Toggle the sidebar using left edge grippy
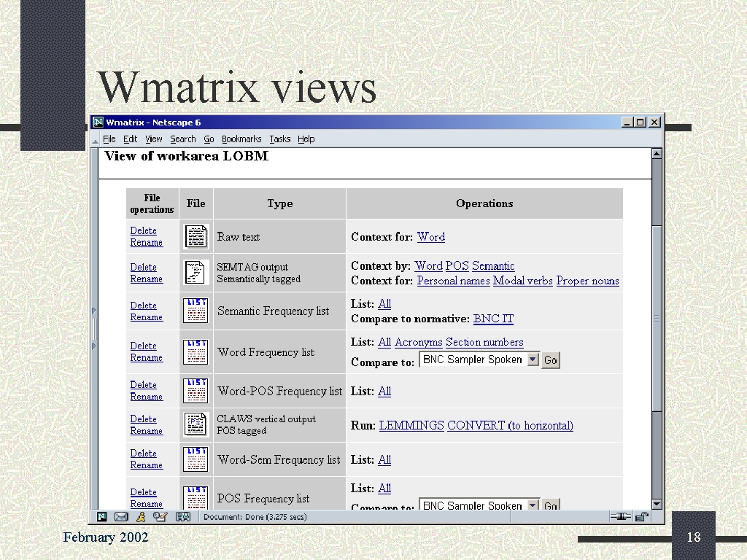This screenshot has height=560, width=747. point(94,329)
